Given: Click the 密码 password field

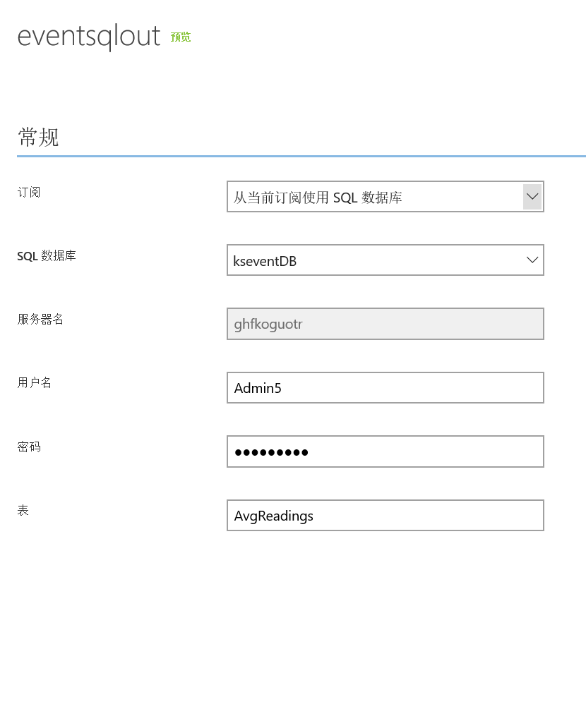Looking at the screenshot, I should click(385, 451).
